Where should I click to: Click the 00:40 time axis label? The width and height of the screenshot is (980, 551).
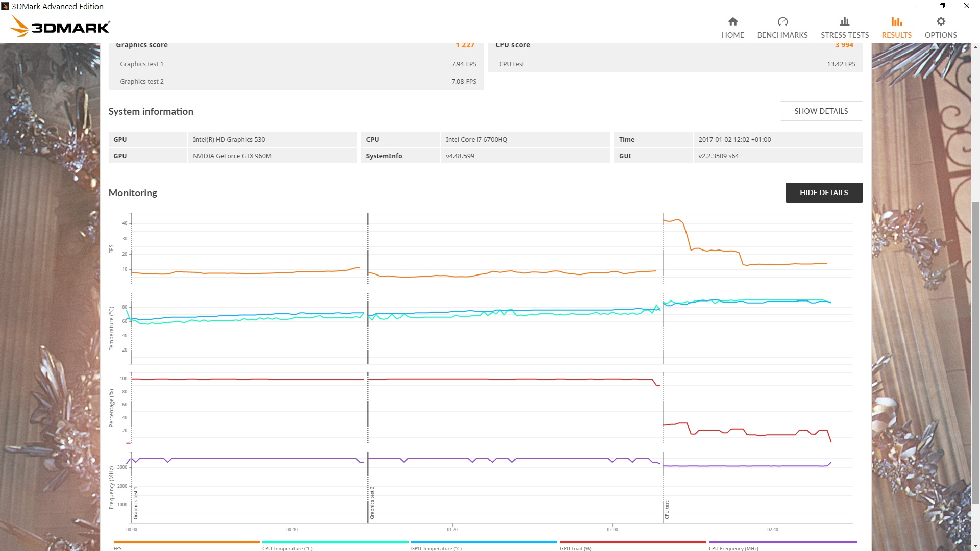(292, 530)
